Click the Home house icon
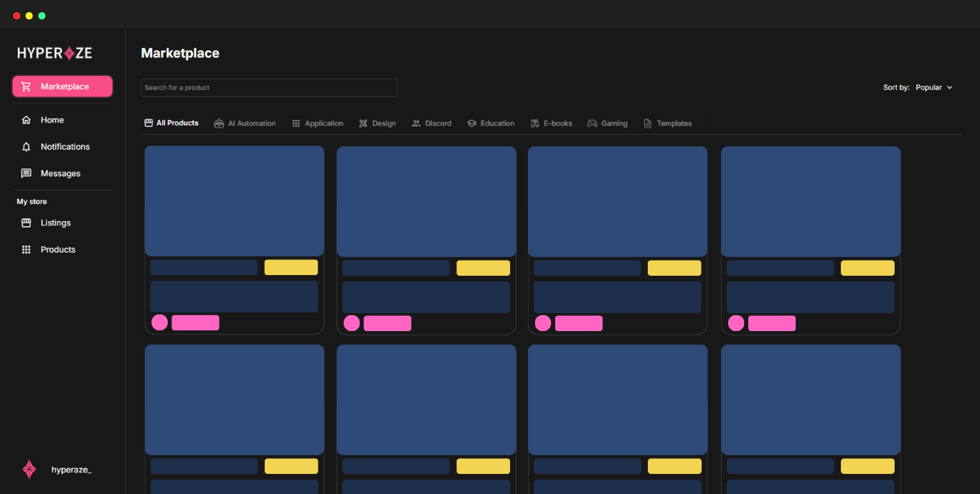The height and width of the screenshot is (494, 980). (27, 120)
